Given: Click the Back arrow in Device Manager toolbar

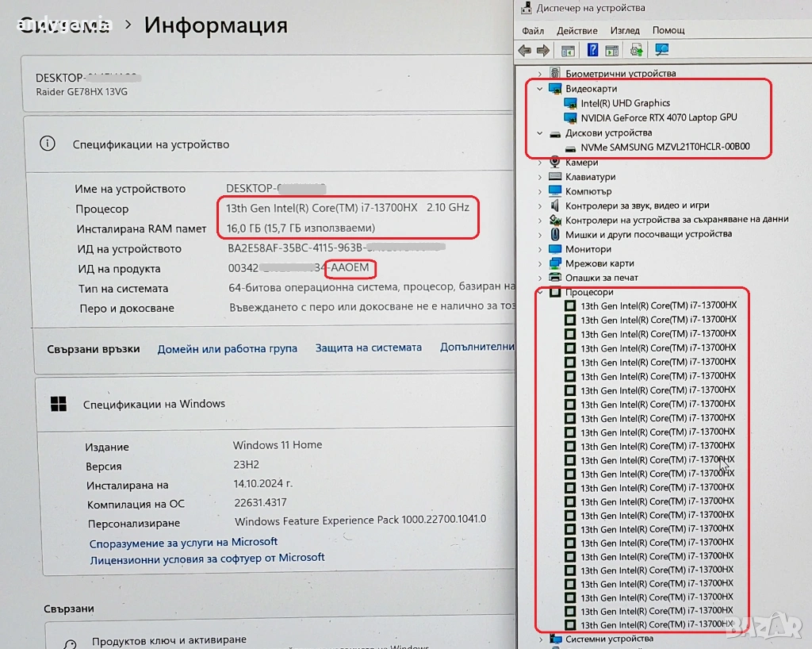Looking at the screenshot, I should click(x=525, y=51).
